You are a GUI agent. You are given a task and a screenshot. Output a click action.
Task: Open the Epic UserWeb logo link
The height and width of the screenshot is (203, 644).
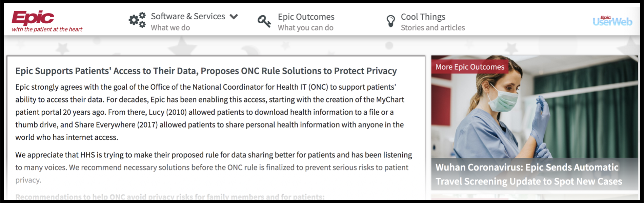612,21
